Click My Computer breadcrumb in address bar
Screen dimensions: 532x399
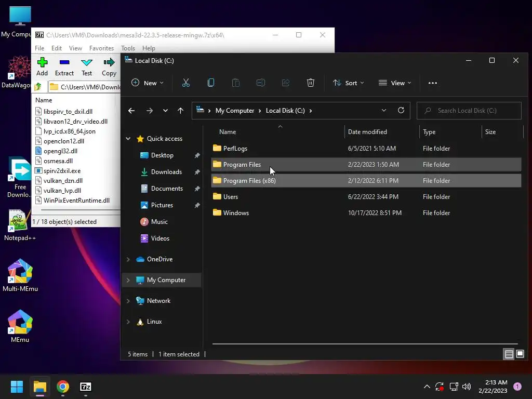(235, 111)
